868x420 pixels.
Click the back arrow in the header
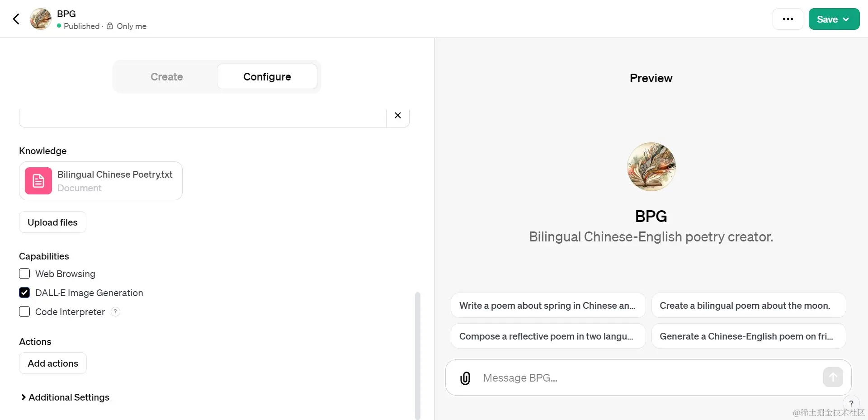16,19
